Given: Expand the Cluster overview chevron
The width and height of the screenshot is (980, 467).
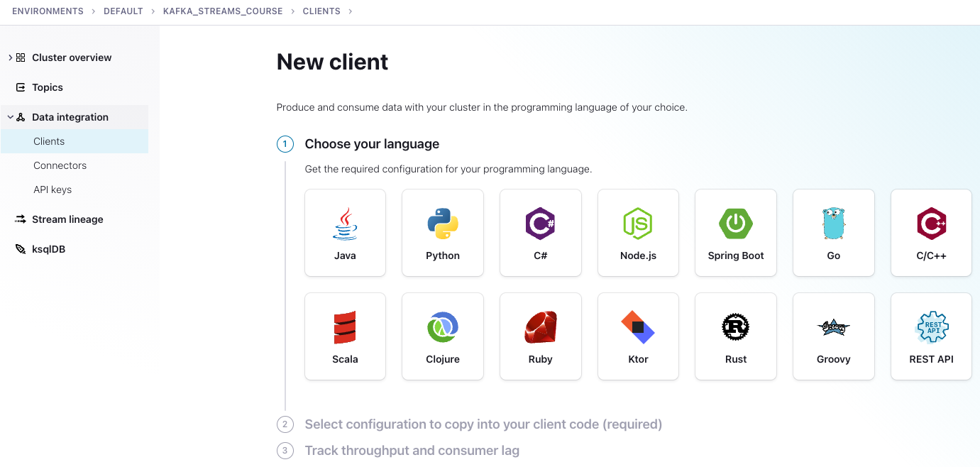Looking at the screenshot, I should (10, 57).
